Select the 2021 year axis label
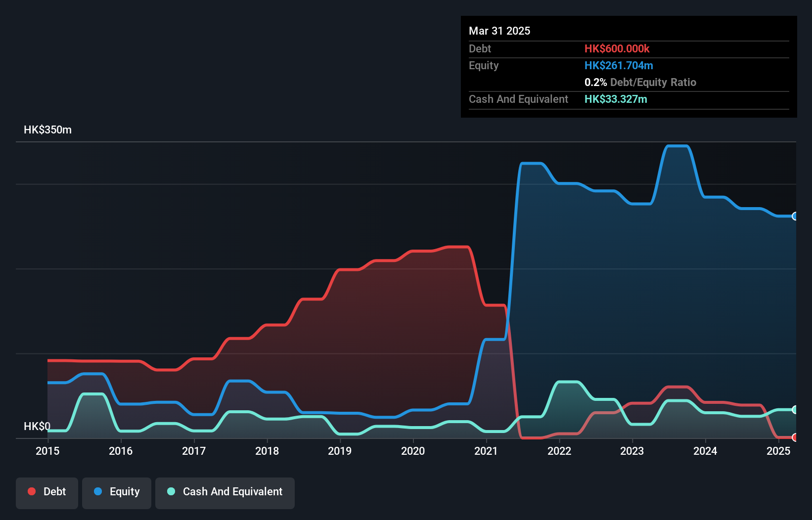The image size is (812, 520). click(x=486, y=451)
